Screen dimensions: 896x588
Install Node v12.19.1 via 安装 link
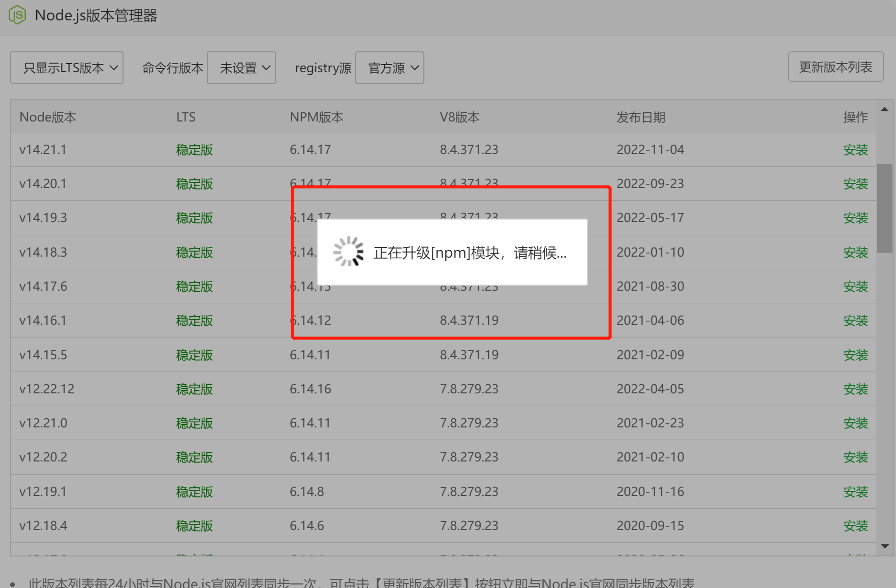pos(855,492)
